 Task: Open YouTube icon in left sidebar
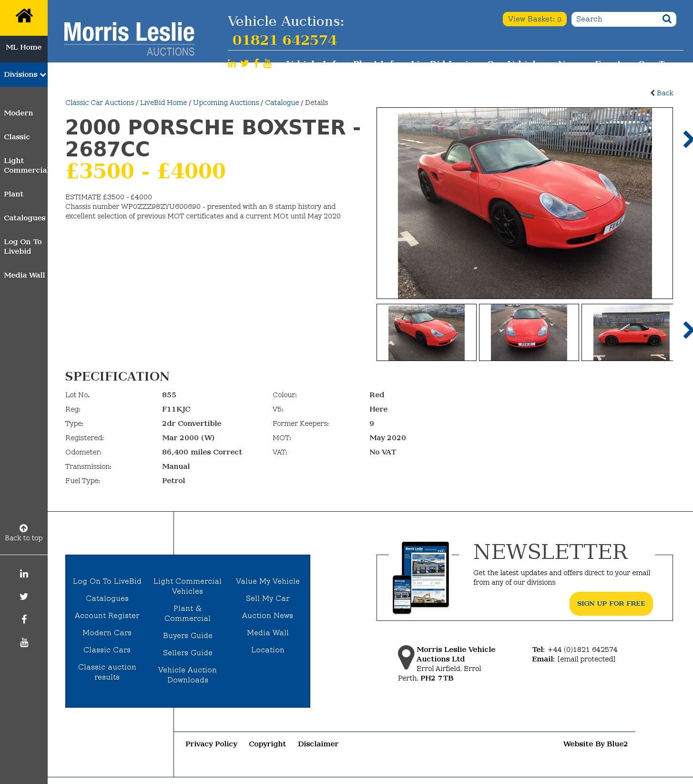pos(24,642)
